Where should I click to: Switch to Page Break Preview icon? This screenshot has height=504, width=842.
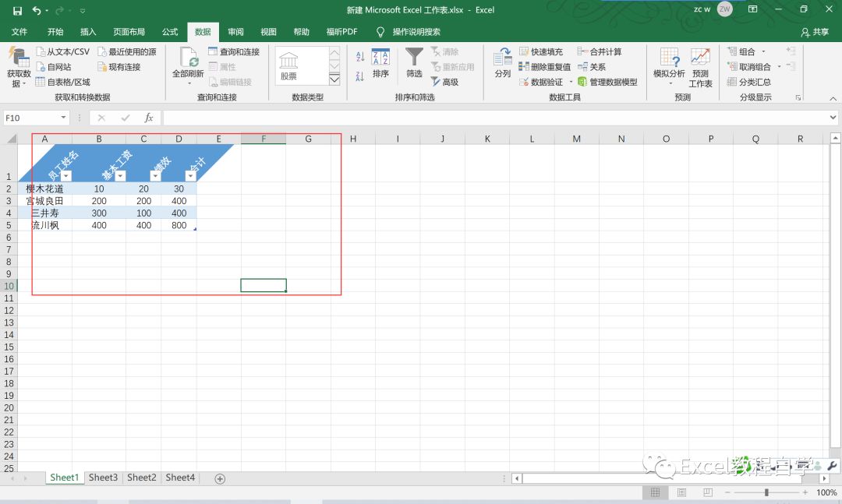(x=708, y=492)
